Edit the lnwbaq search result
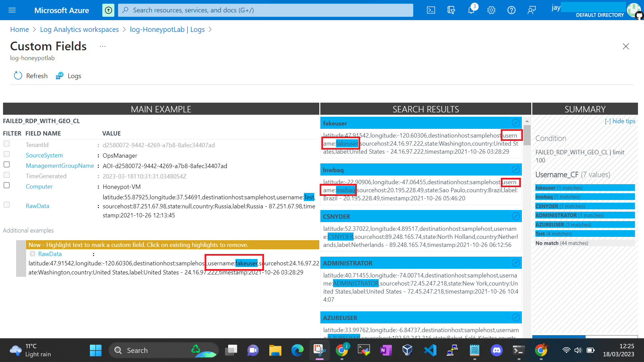The height and width of the screenshot is (362, 644). click(516, 169)
